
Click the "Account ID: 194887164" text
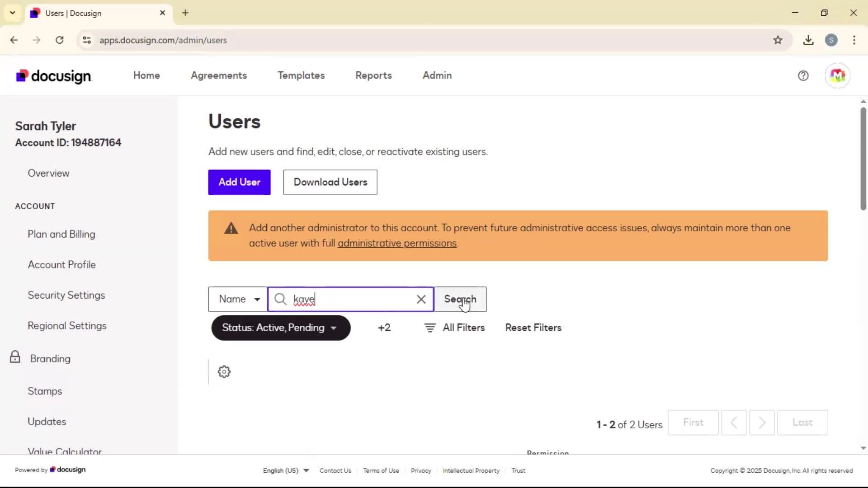point(68,143)
